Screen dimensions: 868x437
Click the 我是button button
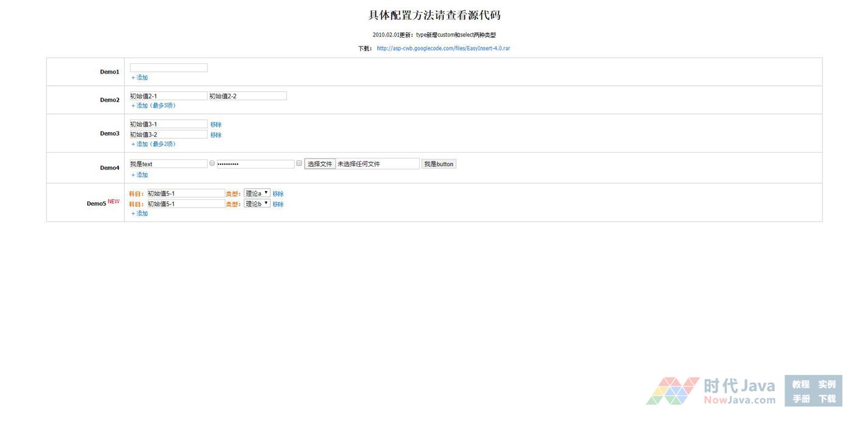point(439,164)
